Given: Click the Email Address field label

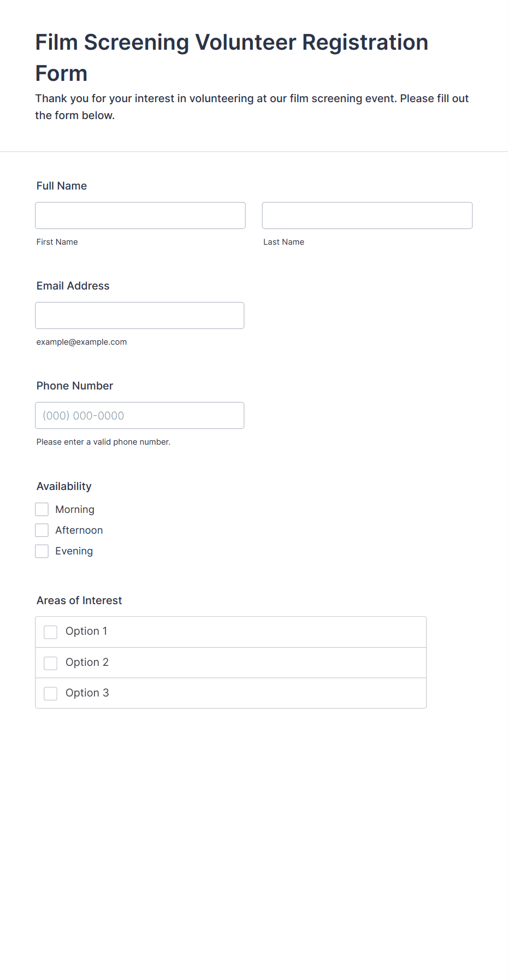Looking at the screenshot, I should tap(73, 286).
